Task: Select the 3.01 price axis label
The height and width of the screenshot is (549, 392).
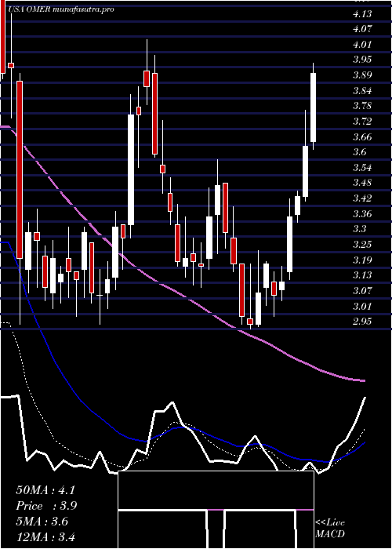Action: (362, 307)
